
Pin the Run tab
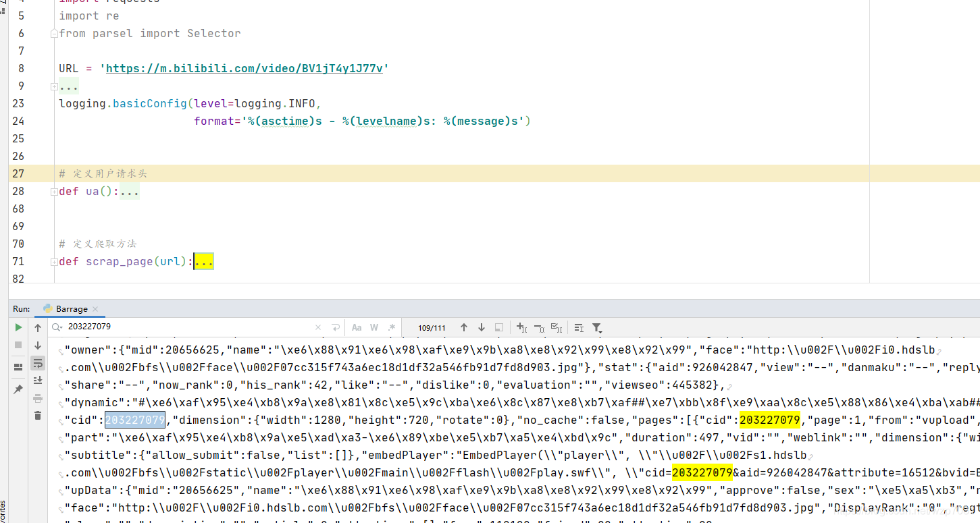click(18, 389)
